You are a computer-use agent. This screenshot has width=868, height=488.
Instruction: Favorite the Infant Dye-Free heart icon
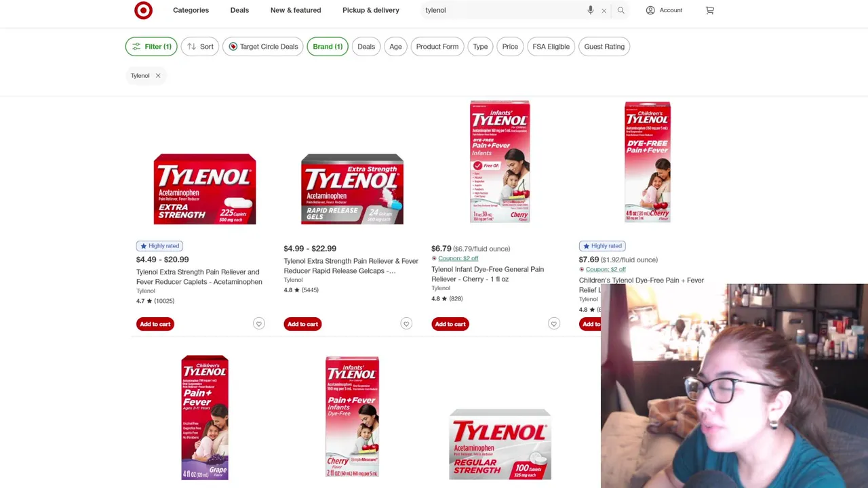coord(553,324)
